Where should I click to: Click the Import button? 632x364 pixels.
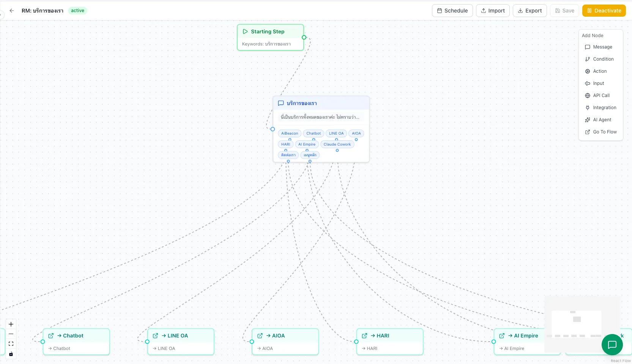[x=493, y=11]
